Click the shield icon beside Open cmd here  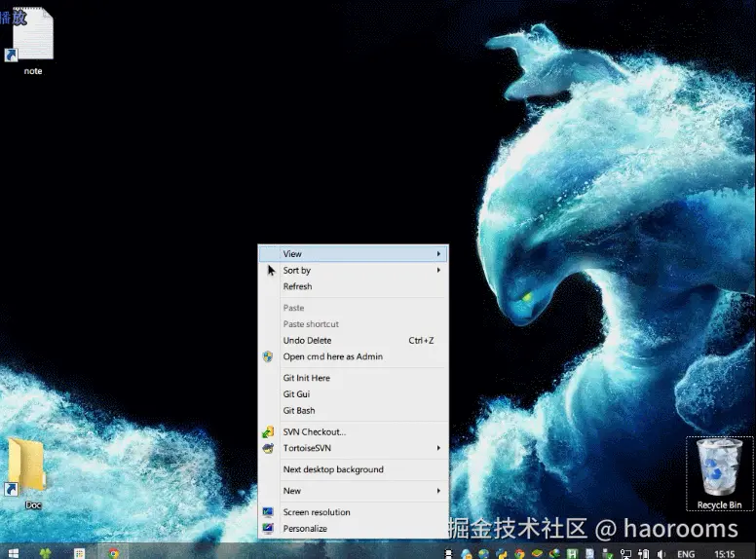[268, 356]
